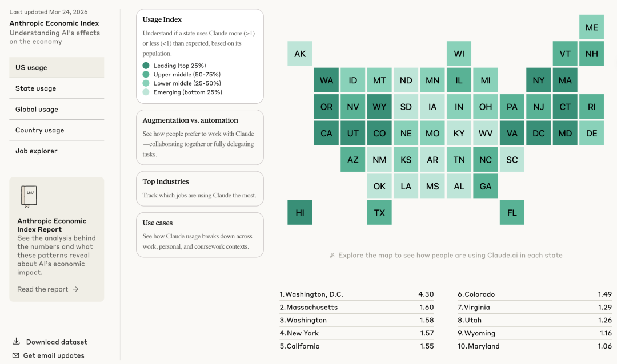Select the California tile on the map

[326, 134]
